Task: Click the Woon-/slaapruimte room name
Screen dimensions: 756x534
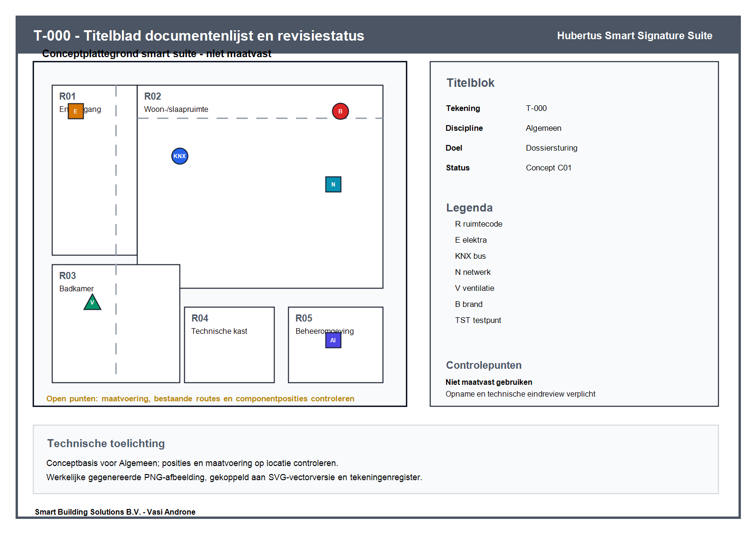Action: [x=176, y=109]
